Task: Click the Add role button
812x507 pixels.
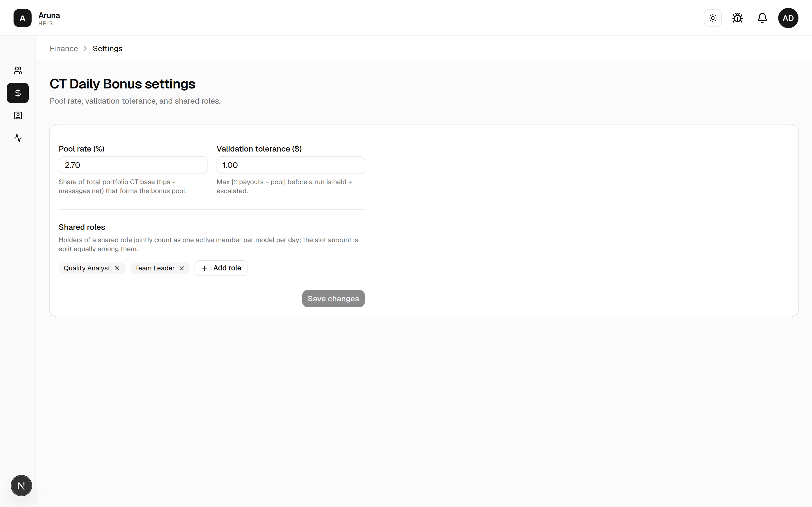Action: [221, 268]
